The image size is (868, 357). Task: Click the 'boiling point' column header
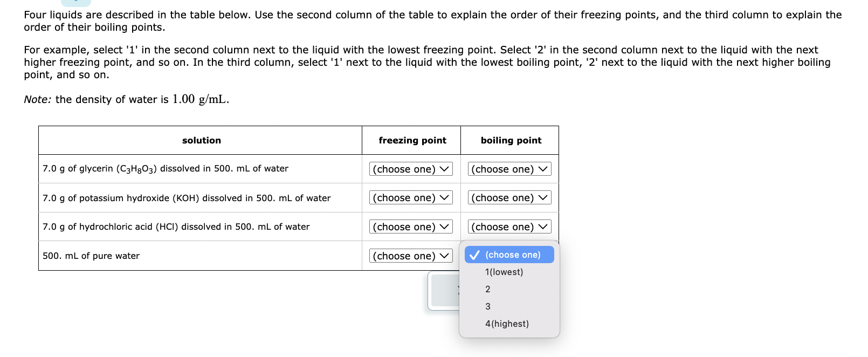[511, 140]
